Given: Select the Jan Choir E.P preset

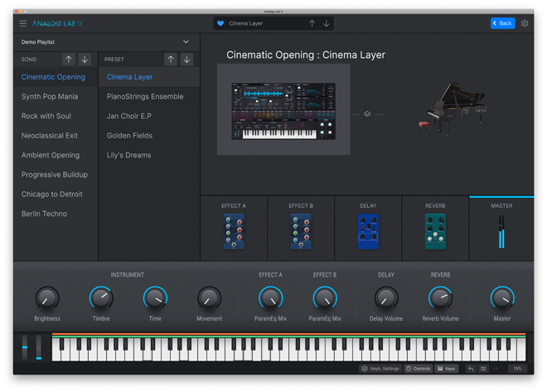Looking at the screenshot, I should pos(149,116).
